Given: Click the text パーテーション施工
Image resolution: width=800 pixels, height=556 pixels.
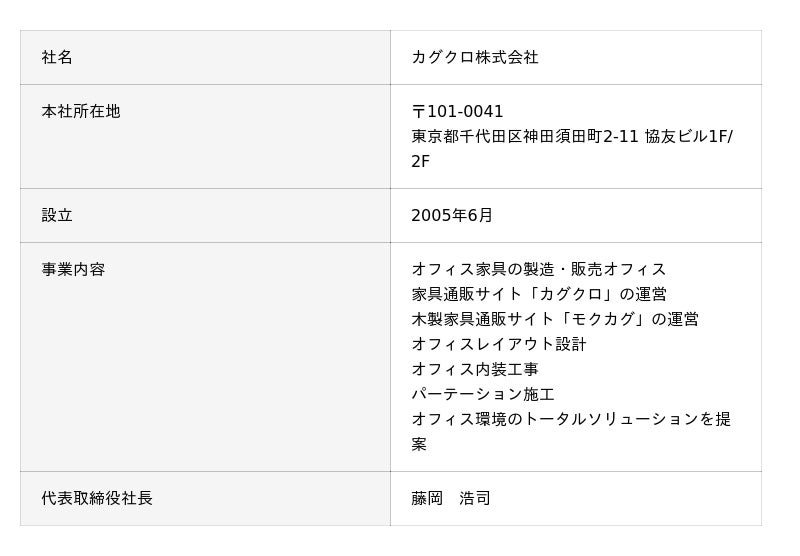Looking at the screenshot, I should pyautogui.click(x=482, y=395).
